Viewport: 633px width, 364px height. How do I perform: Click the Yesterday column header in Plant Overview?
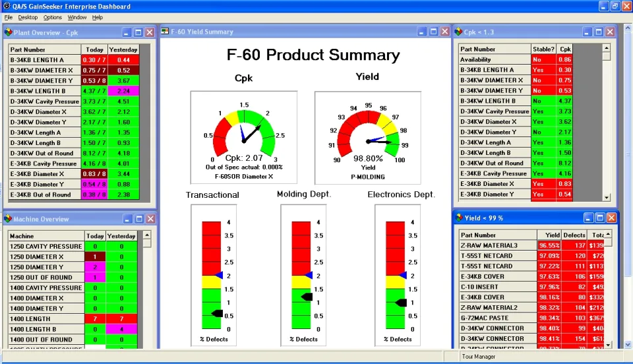click(x=123, y=49)
